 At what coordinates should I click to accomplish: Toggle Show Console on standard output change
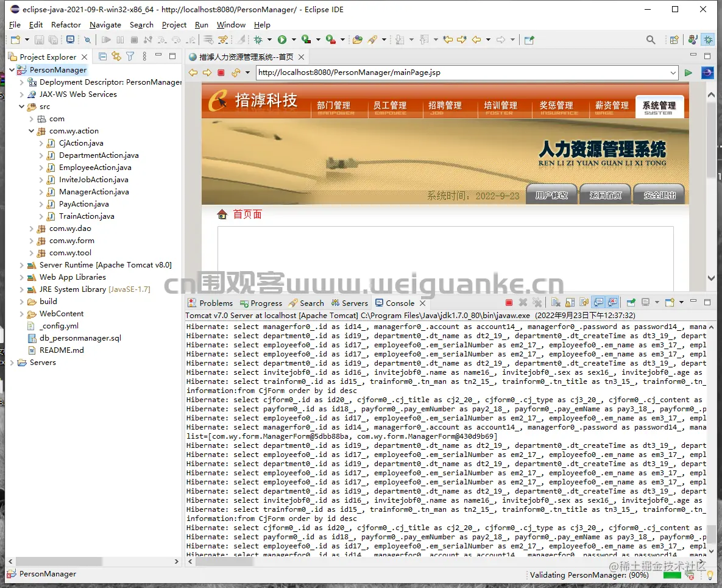(598, 302)
